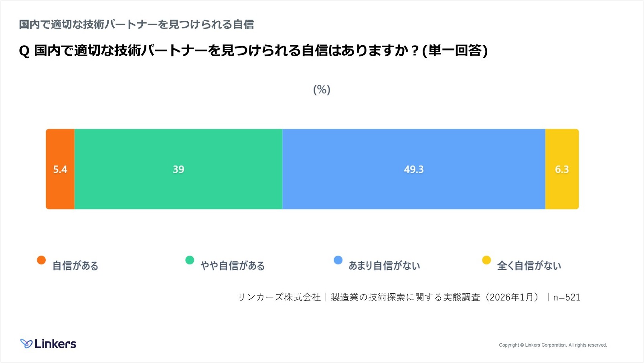Screen dimensions: 644x363
Task: Click the blue 49.3 bar segment
Action: (x=413, y=169)
